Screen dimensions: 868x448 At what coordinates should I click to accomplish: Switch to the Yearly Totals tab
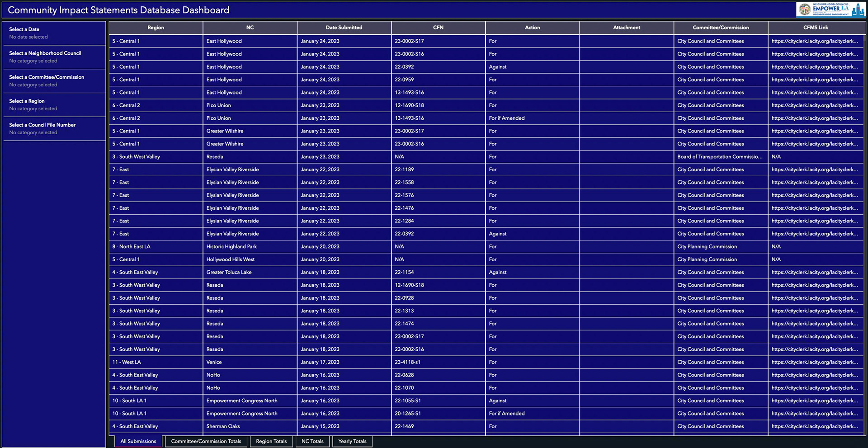pyautogui.click(x=352, y=441)
